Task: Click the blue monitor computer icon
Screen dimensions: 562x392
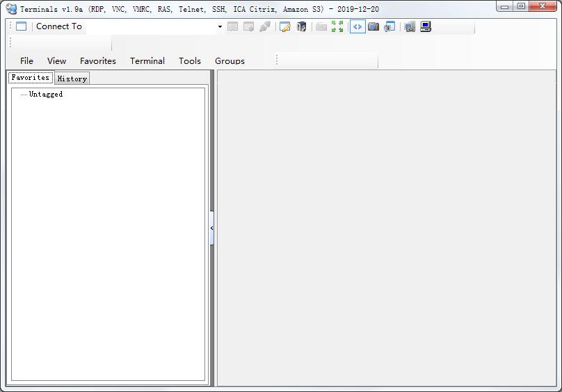Action: [x=426, y=26]
